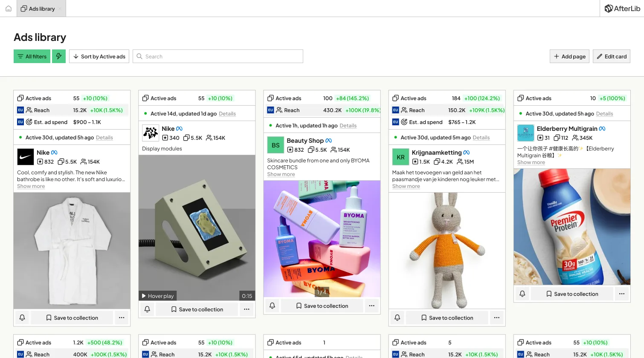Go to the home icon
This screenshot has height=358, width=644.
click(x=8, y=9)
